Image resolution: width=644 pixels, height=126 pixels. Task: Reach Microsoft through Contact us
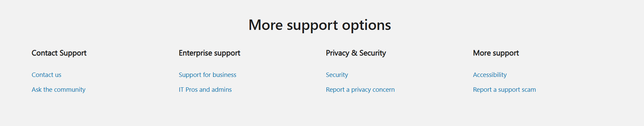click(46, 75)
